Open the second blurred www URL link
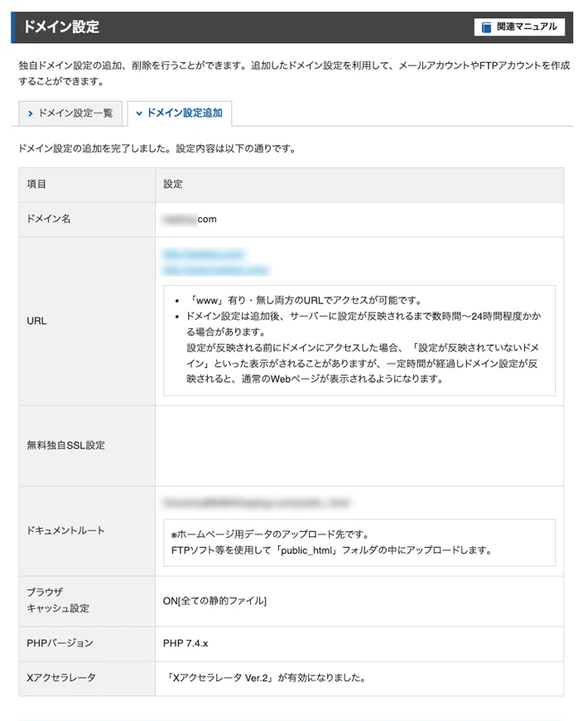This screenshot has height=721, width=588. coord(215,270)
